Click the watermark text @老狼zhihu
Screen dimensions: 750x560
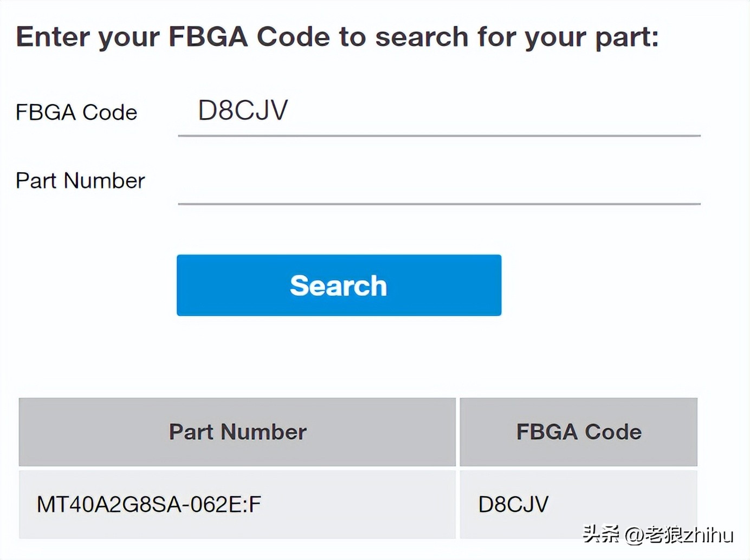tap(679, 535)
